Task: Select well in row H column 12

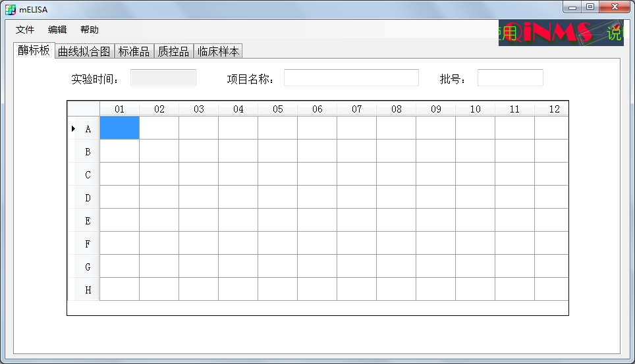Action: (551, 289)
